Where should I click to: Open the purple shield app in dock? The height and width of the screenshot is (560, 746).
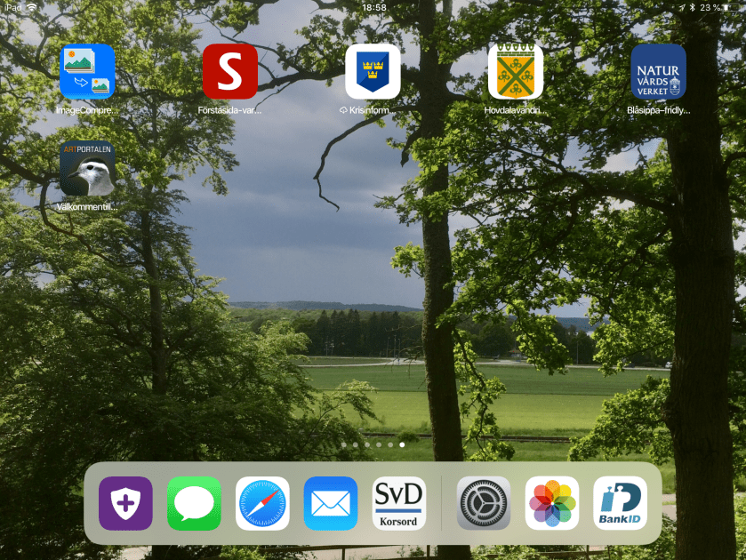pos(125,503)
